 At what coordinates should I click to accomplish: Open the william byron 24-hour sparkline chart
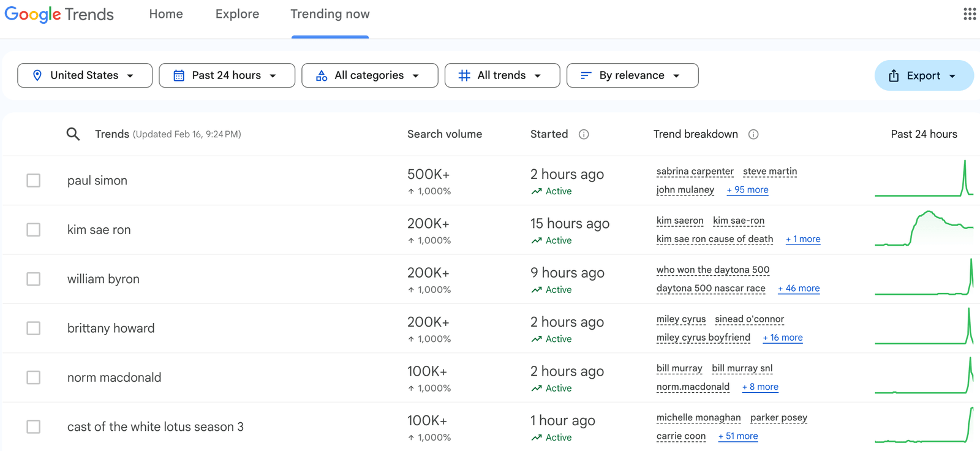(924, 277)
